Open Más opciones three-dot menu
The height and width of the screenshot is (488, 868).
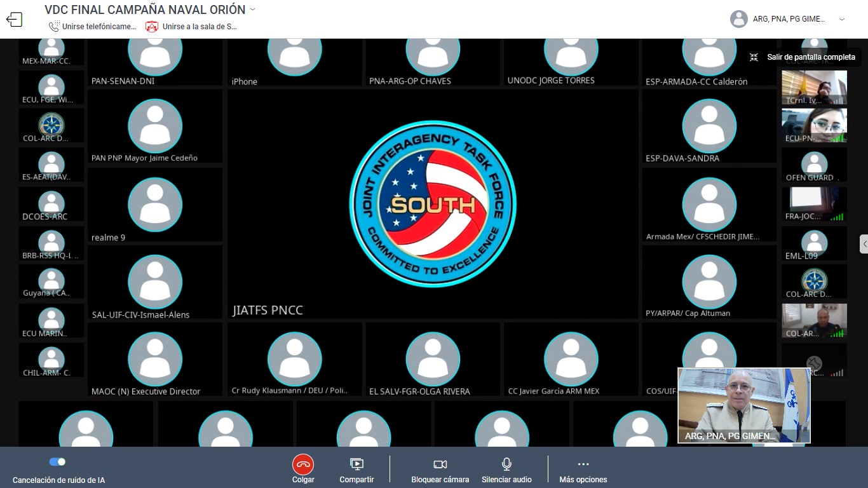click(x=583, y=464)
